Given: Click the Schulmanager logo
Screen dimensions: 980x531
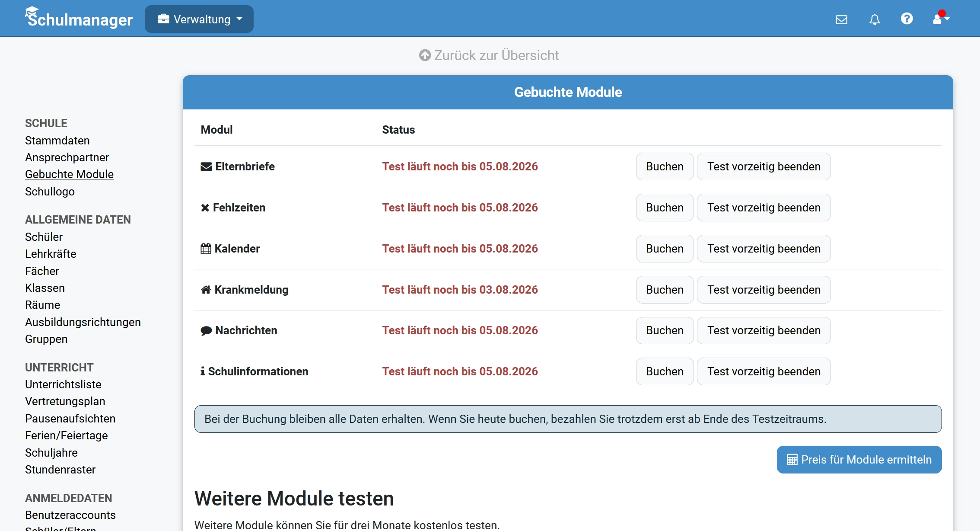Looking at the screenshot, I should (79, 18).
